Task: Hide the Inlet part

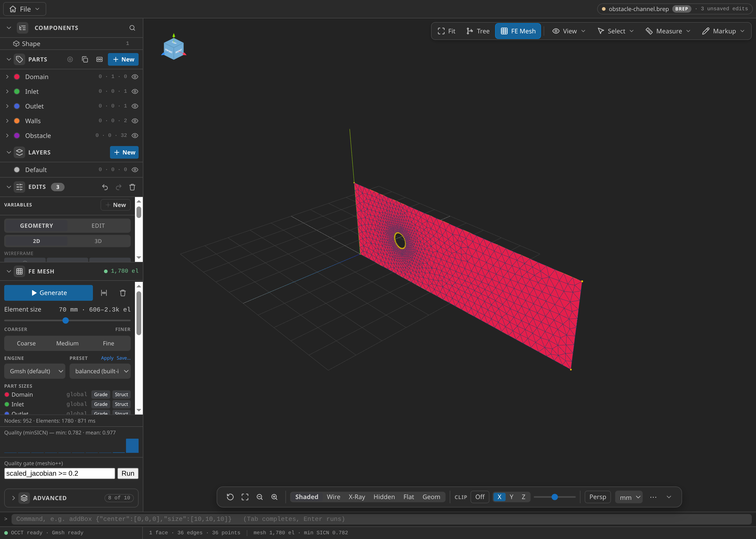Action: coord(135,91)
